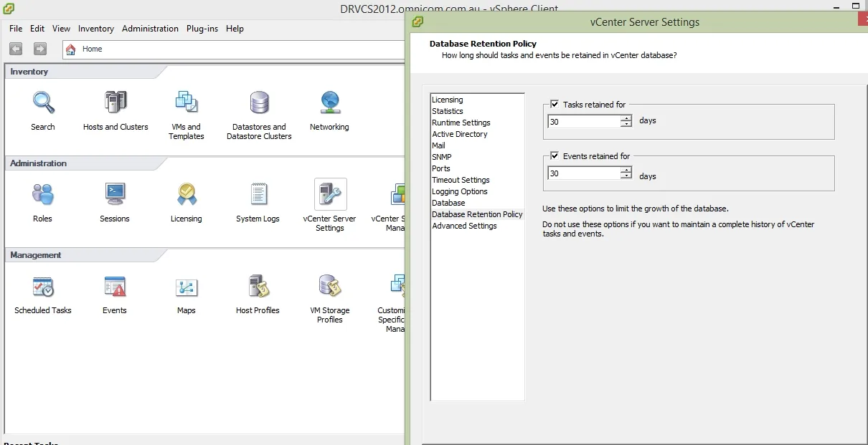This screenshot has width=868, height=445.
Task: Click the Management section header
Action: (36, 255)
